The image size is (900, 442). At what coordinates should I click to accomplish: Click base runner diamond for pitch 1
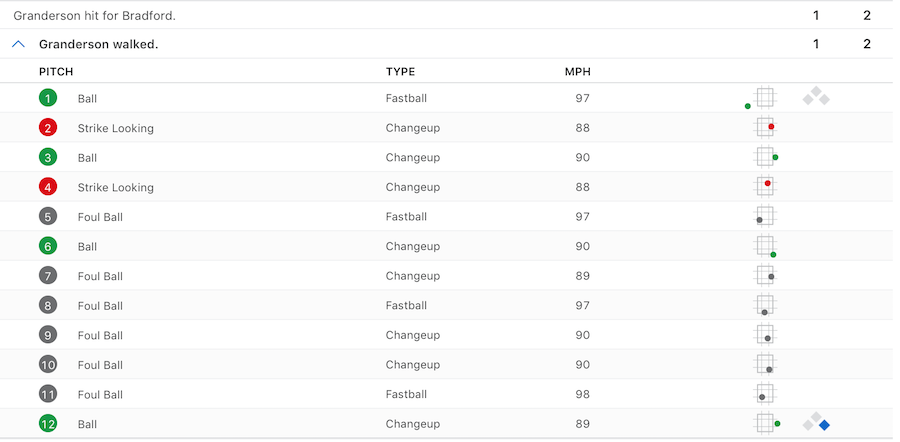point(816,97)
